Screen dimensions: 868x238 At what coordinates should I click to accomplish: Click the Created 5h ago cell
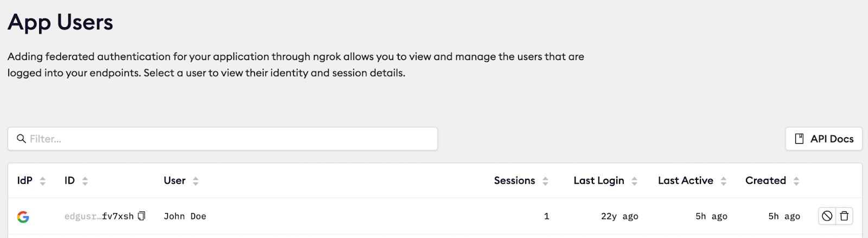784,216
